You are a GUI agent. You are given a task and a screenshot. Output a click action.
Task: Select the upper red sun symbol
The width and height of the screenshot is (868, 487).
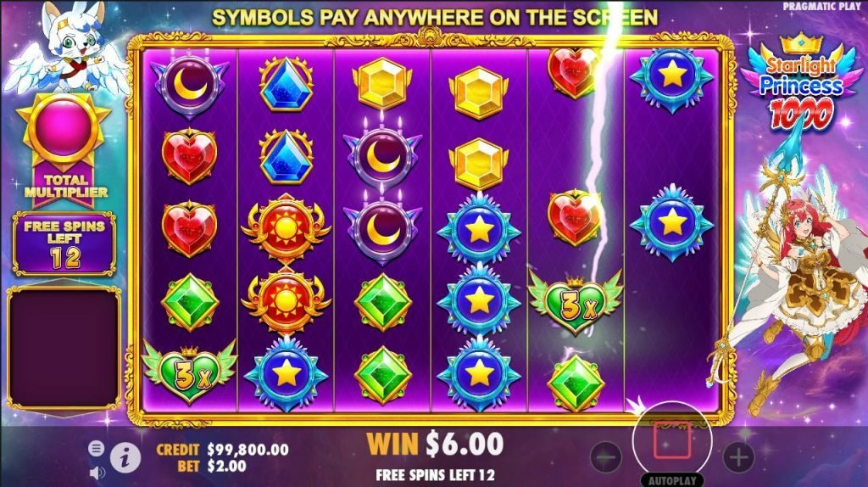click(x=286, y=227)
